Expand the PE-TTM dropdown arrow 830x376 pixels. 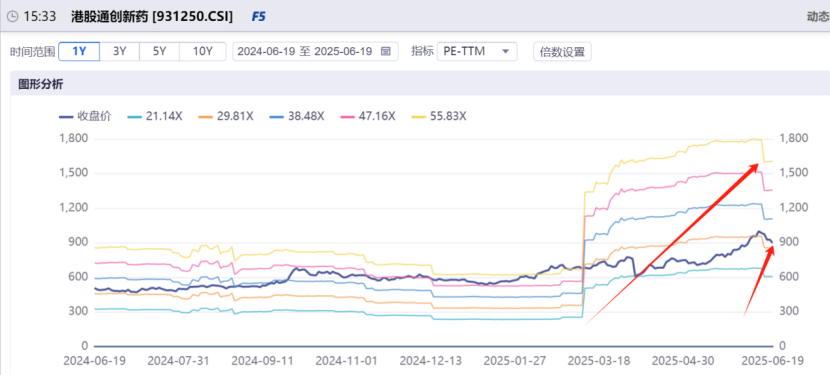[x=505, y=51]
